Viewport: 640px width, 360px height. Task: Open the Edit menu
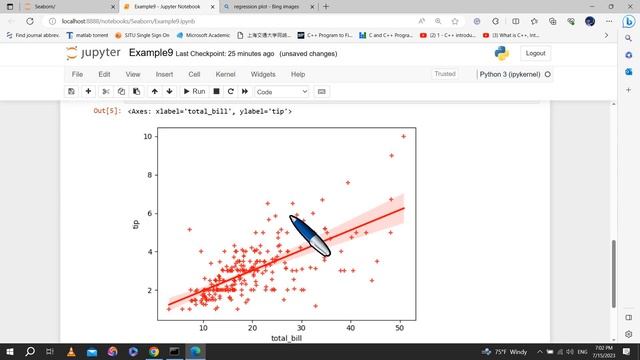click(x=104, y=74)
